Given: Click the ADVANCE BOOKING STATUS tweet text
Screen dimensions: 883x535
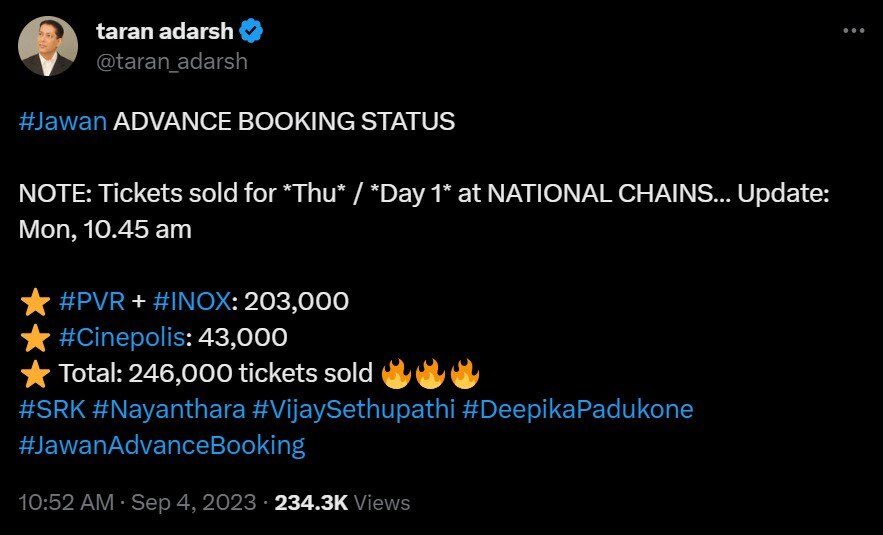Looking at the screenshot, I should point(284,123).
